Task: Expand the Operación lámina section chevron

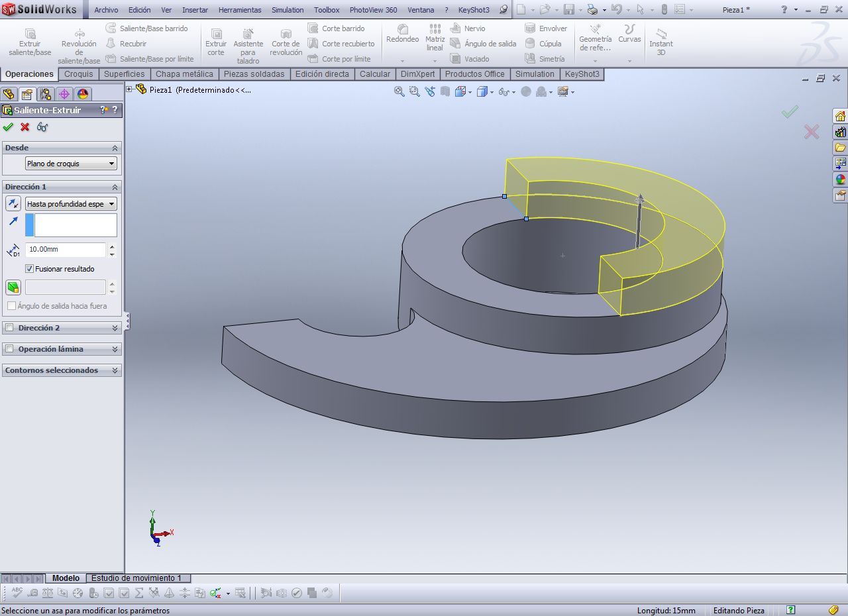Action: (x=115, y=349)
